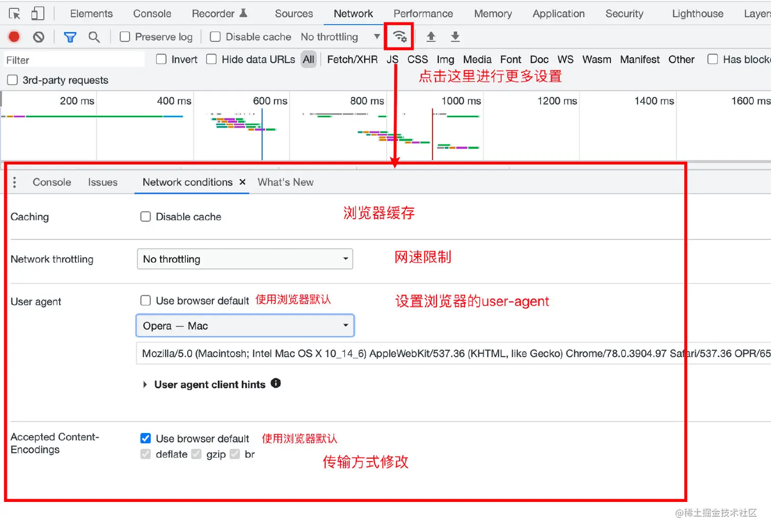Image resolution: width=771 pixels, height=532 pixels.
Task: Open the Opera — Mac user agent dropdown
Action: click(245, 325)
